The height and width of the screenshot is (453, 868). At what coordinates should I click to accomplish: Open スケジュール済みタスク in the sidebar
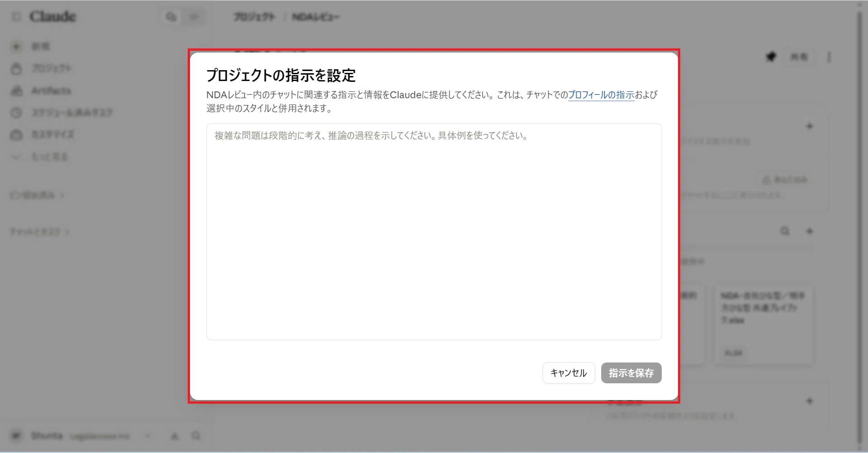pyautogui.click(x=71, y=112)
